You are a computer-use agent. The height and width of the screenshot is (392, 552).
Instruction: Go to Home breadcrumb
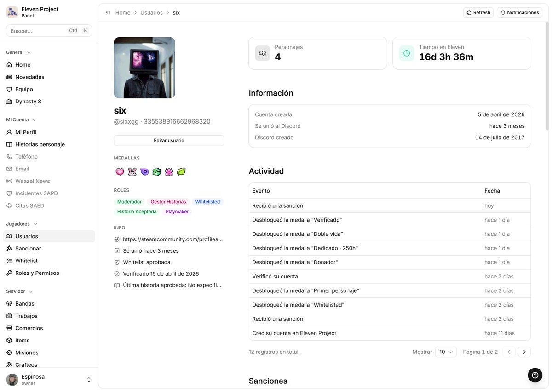click(x=123, y=13)
